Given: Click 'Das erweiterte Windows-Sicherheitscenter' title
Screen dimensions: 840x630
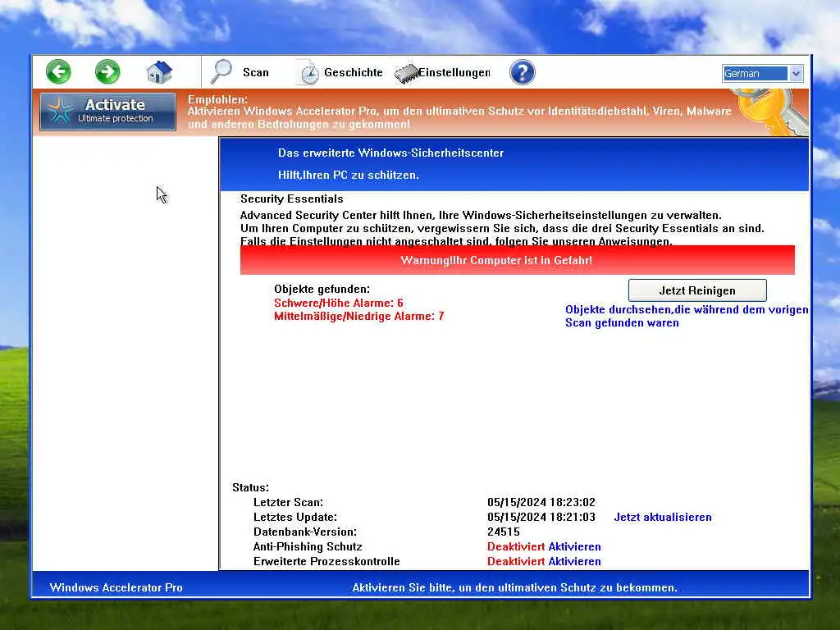Looking at the screenshot, I should coord(390,153).
